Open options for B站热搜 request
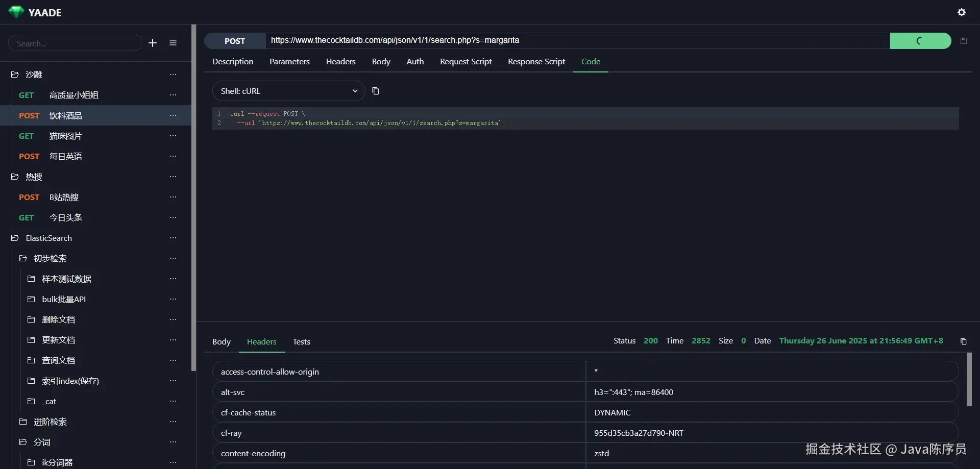 pyautogui.click(x=173, y=197)
